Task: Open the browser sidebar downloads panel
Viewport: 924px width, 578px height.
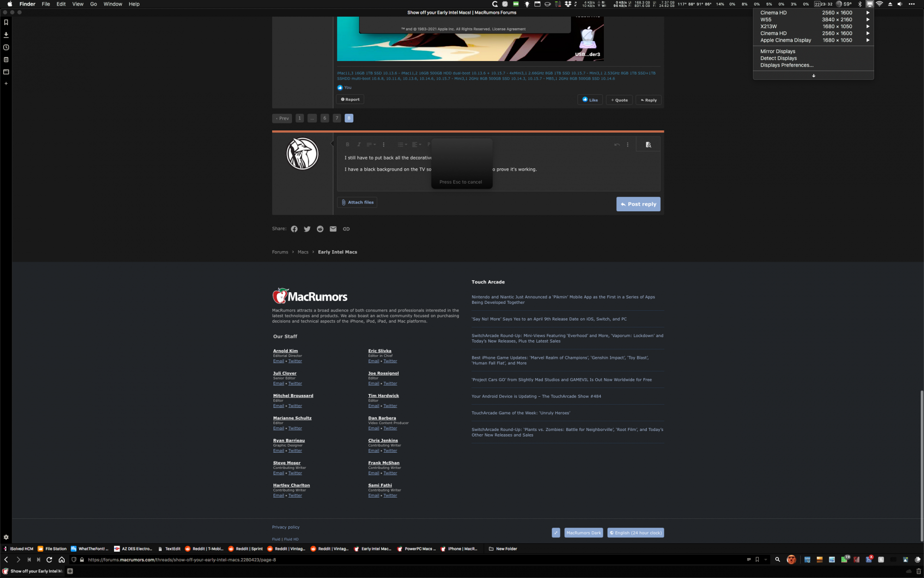Action: [6, 35]
